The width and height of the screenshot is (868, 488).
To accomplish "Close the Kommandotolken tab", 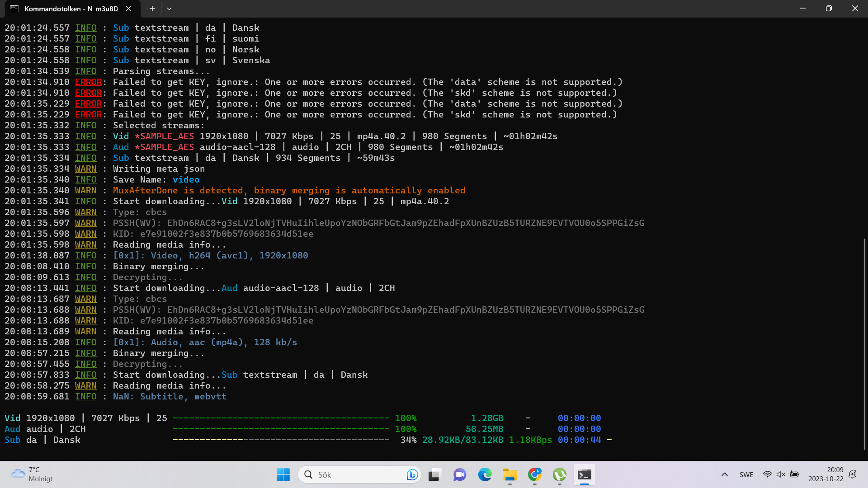I will point(129,9).
